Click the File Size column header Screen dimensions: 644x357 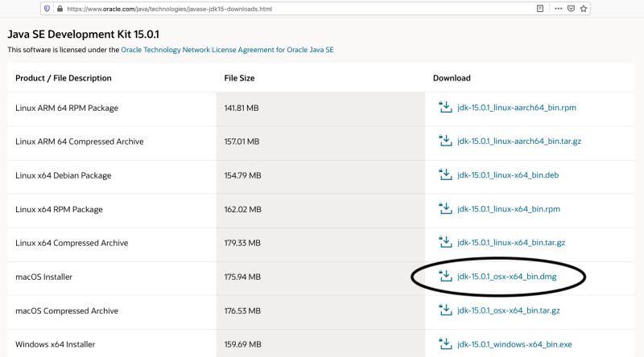(x=239, y=78)
